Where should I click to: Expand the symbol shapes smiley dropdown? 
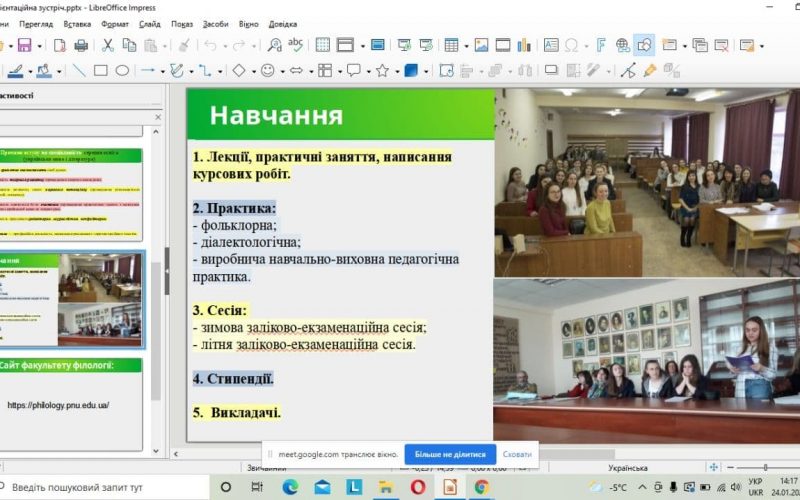(281, 71)
